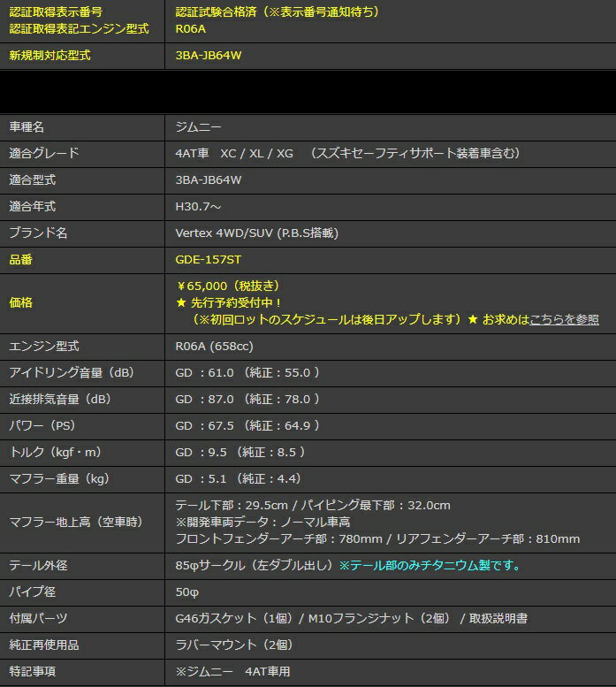Click the ¥65,000 (税抜き) price text
Viewport: 616px width, 687px height.
228,286
